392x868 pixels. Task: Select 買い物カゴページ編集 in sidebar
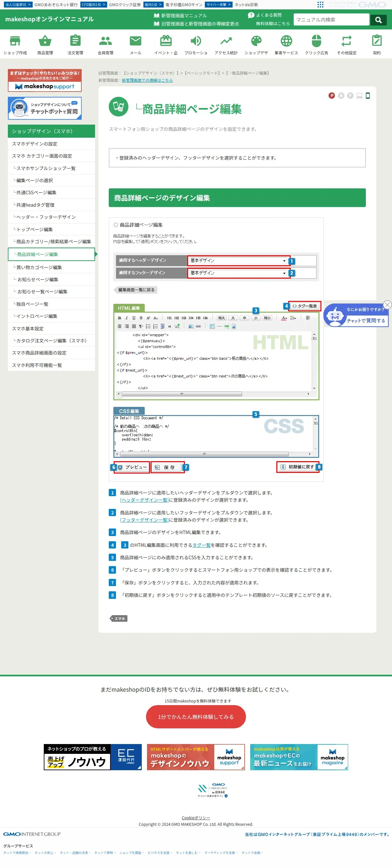coord(51,268)
